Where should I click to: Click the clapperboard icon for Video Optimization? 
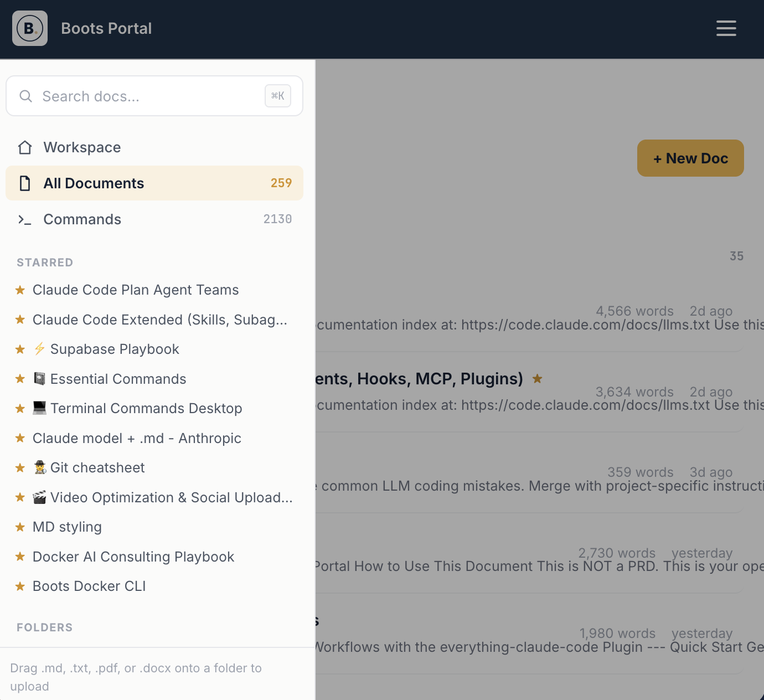tap(39, 497)
